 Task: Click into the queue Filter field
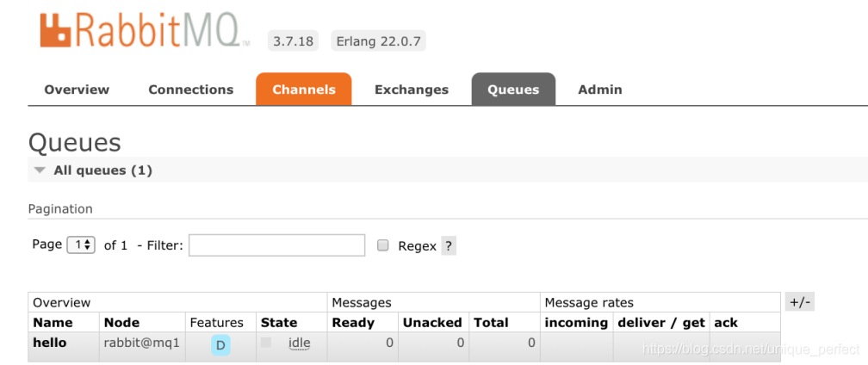pyautogui.click(x=276, y=245)
